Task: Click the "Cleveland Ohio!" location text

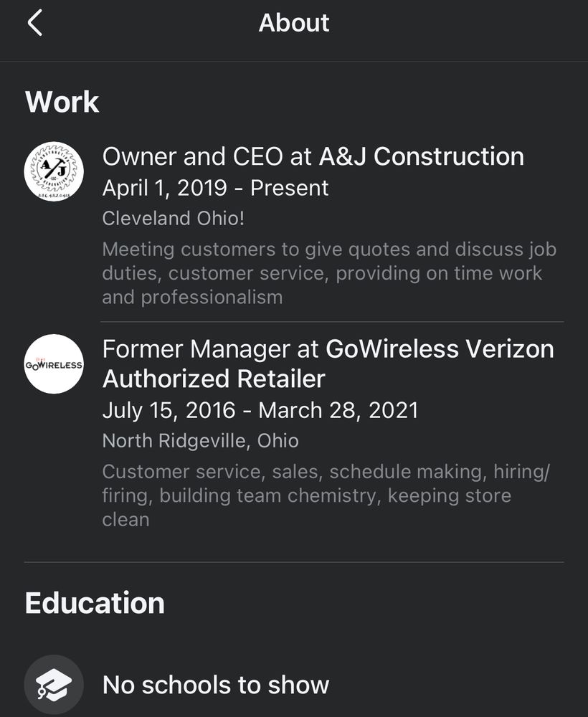Action: [x=174, y=218]
